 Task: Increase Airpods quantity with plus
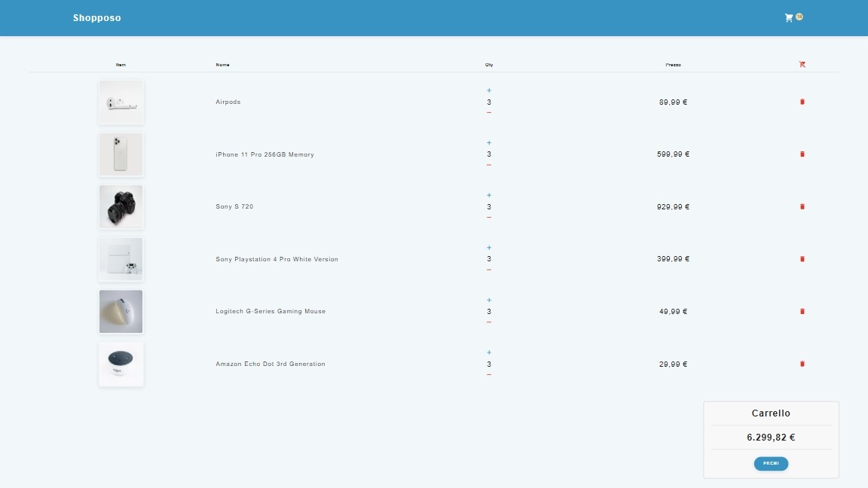pos(489,90)
